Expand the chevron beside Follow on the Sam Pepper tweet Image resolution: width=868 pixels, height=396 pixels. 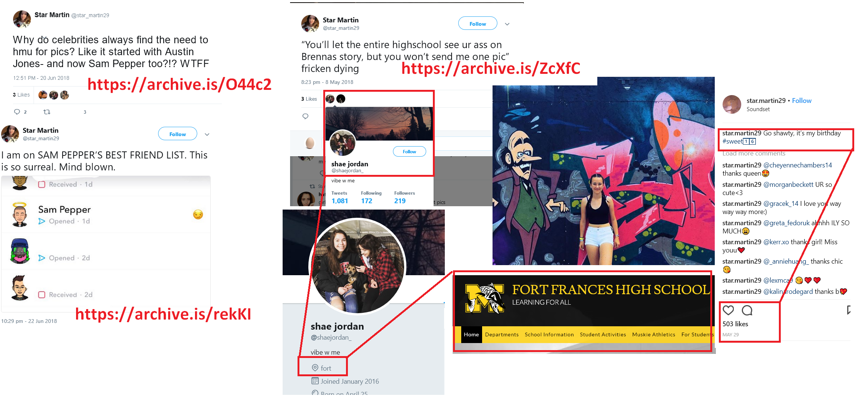pos(207,134)
